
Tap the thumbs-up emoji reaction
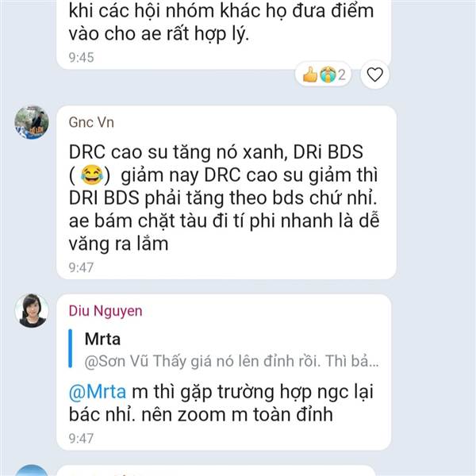pyautogui.click(x=310, y=75)
